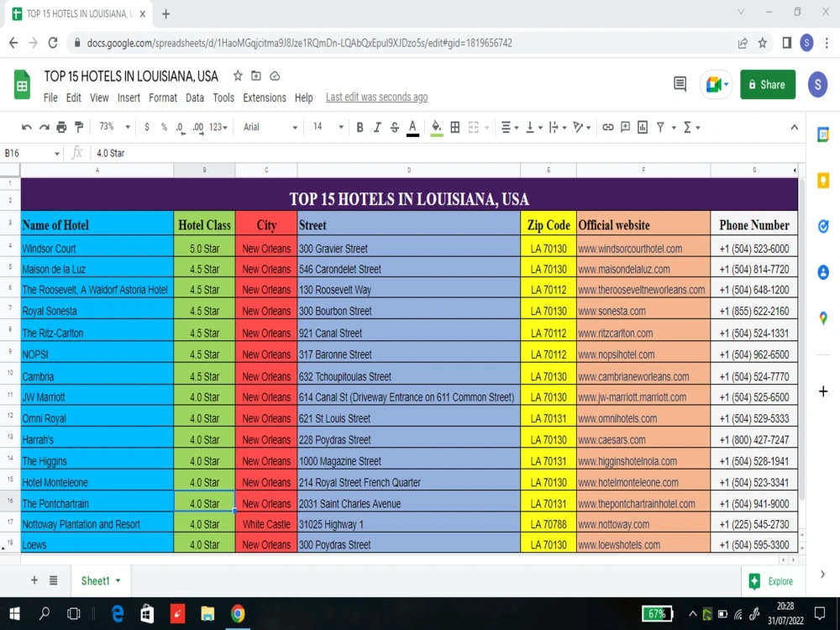Viewport: 840px width, 630px height.
Task: Format cell as currency
Action: pyautogui.click(x=147, y=128)
